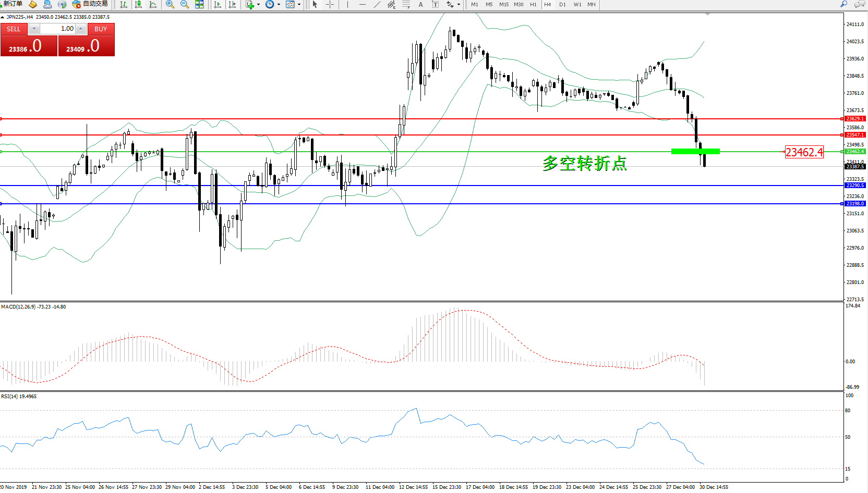Switch to the D1 timeframe
The image size is (868, 493).
click(x=562, y=5)
